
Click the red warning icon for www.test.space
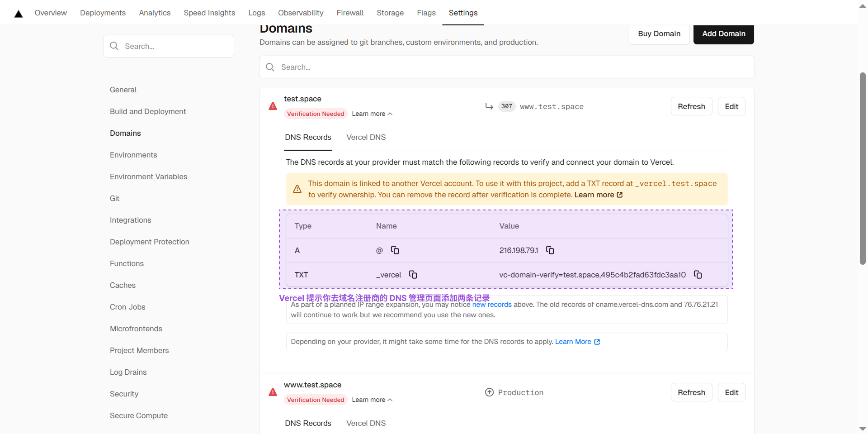(x=273, y=392)
